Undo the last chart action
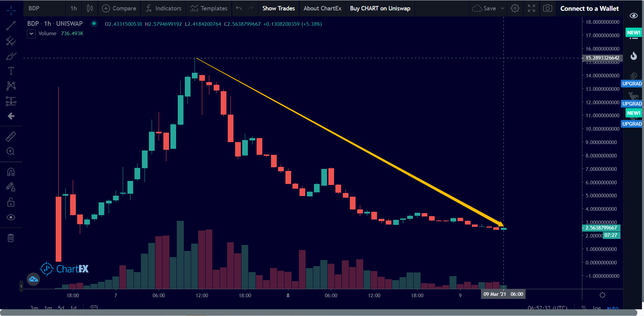Screen dimensions: 644x316 [239, 8]
